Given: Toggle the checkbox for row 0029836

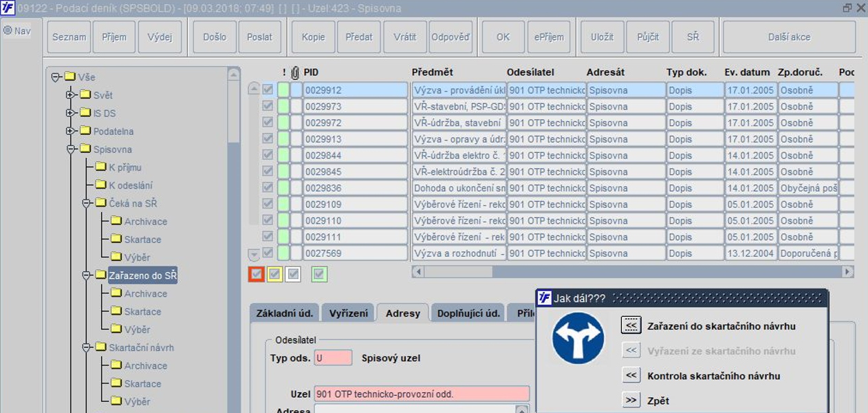Looking at the screenshot, I should [x=268, y=188].
